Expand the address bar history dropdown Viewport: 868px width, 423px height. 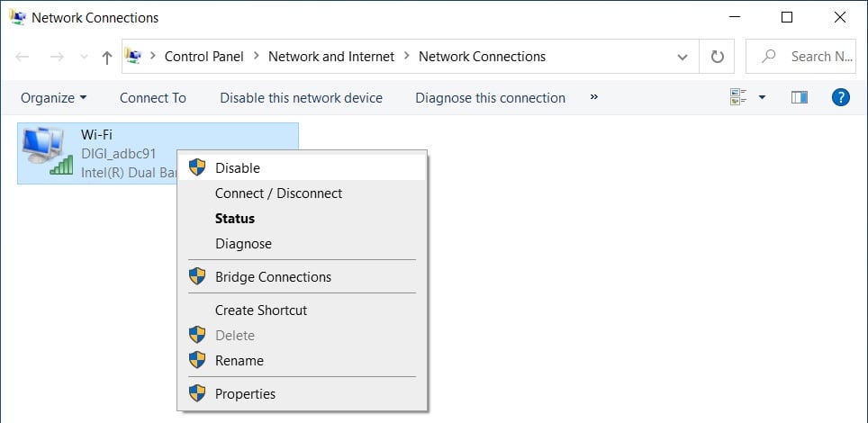click(683, 57)
